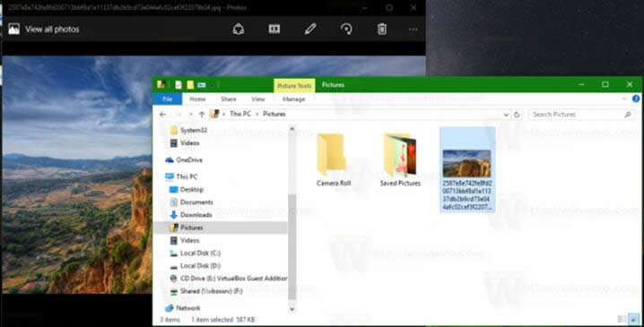Click View all photos in Photos app
644x327 pixels.
tap(52, 30)
